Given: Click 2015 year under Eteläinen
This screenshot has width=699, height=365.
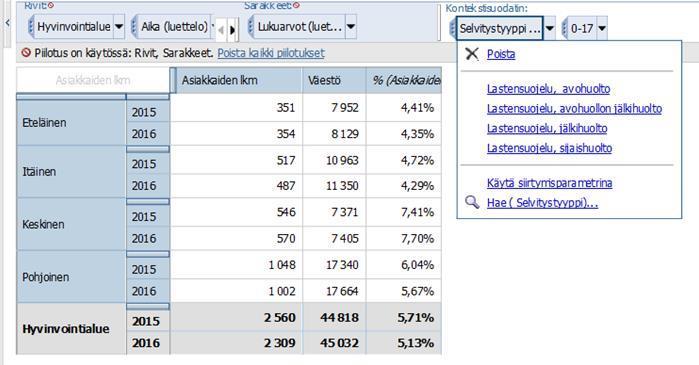Looking at the screenshot, I should pos(148,112).
